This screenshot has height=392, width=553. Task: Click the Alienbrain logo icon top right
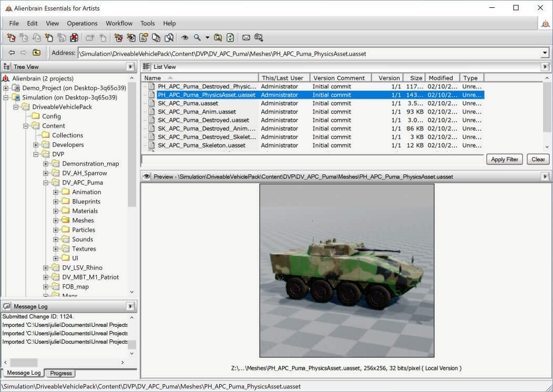[546, 24]
